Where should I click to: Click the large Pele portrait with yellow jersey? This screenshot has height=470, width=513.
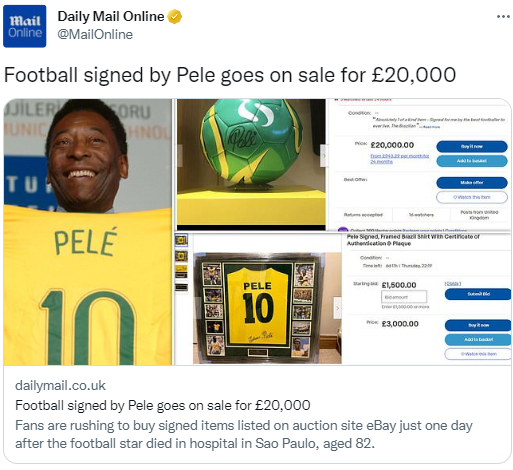click(88, 232)
